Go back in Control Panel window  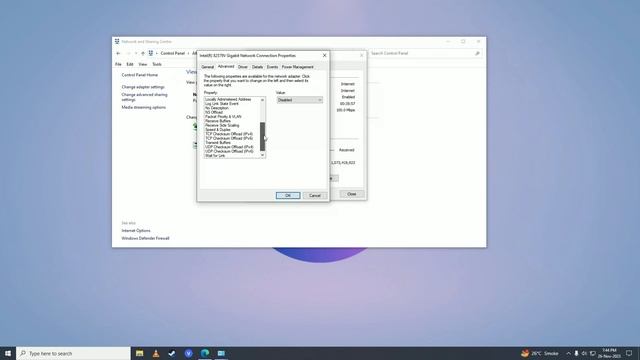[x=118, y=53]
